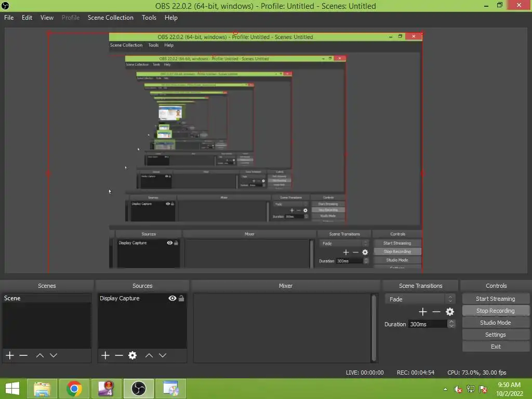Open File Explorer from the taskbar

point(43,389)
